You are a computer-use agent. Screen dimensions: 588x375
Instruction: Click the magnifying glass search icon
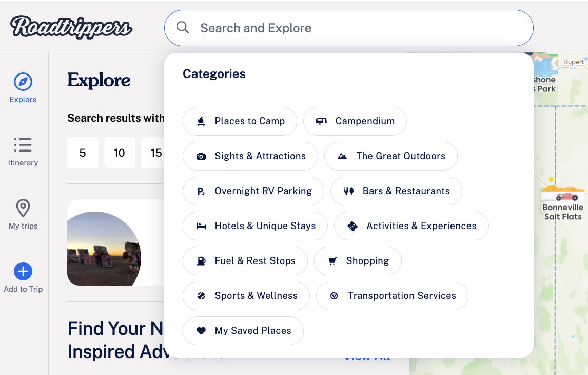183,28
